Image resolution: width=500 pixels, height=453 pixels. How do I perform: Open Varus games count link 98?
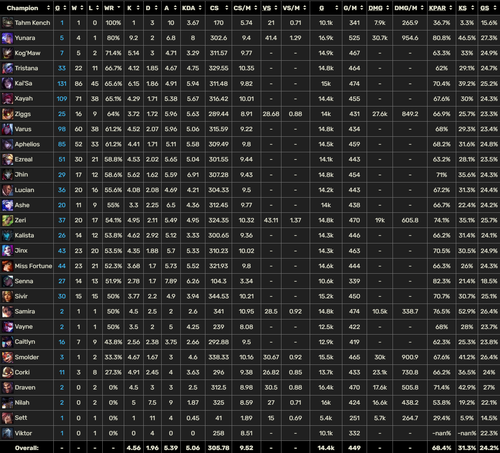[x=62, y=129]
